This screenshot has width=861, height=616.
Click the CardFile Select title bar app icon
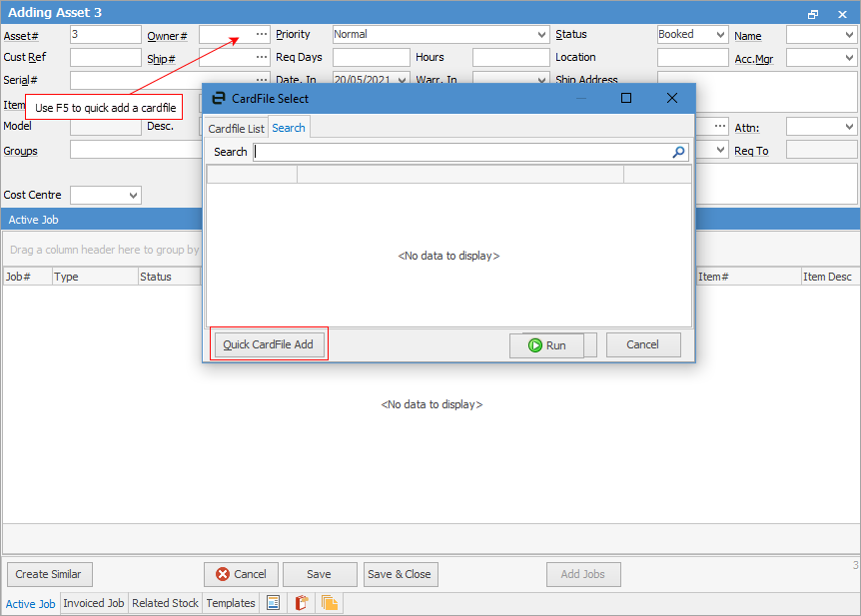click(217, 98)
